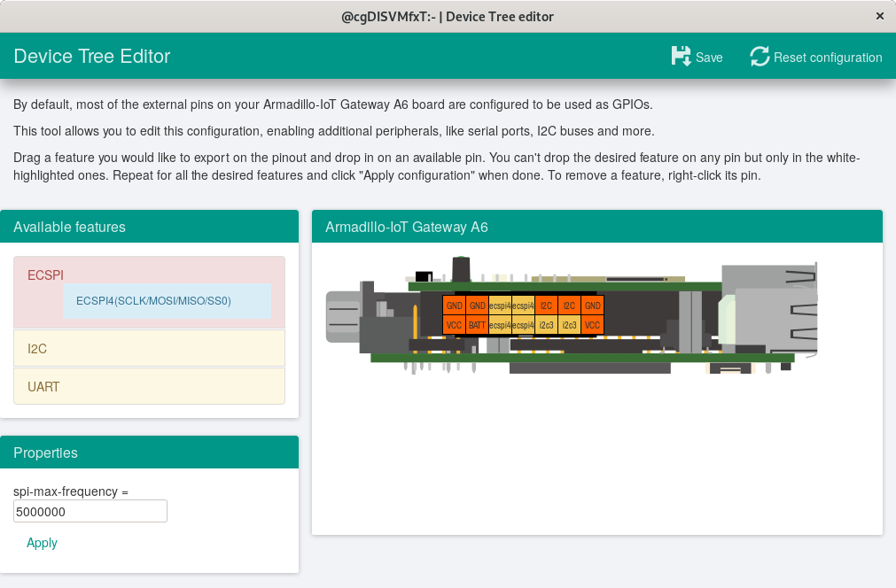This screenshot has height=588, width=896.
Task: Click the I2C pin adjacent to the ecspi4 pins
Action: [x=546, y=306]
